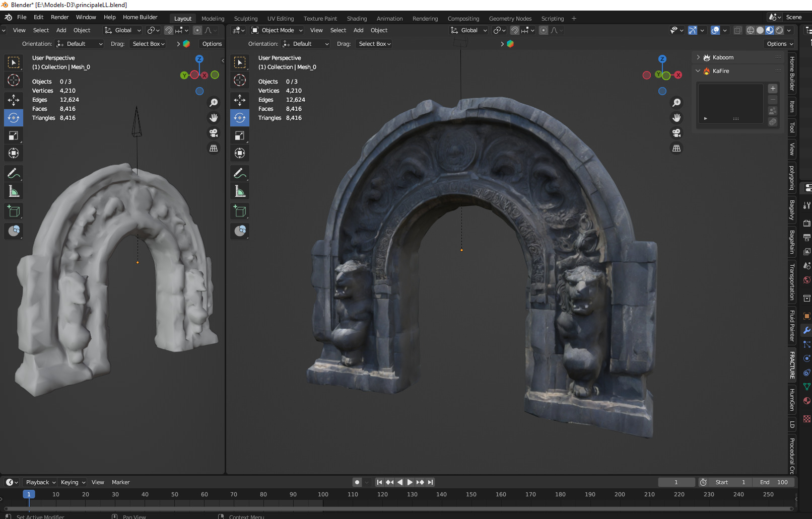Open Drag Select Box dropdown in right viewport
The height and width of the screenshot is (519, 812).
(375, 44)
